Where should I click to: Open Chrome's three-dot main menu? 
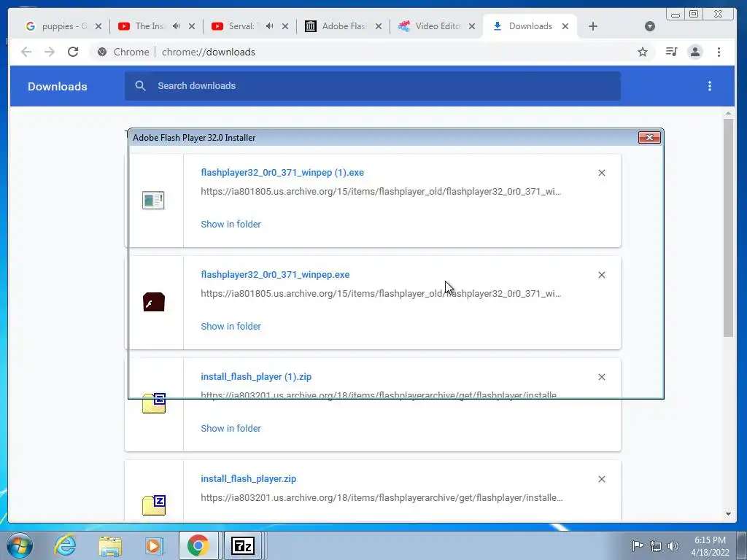tap(719, 52)
